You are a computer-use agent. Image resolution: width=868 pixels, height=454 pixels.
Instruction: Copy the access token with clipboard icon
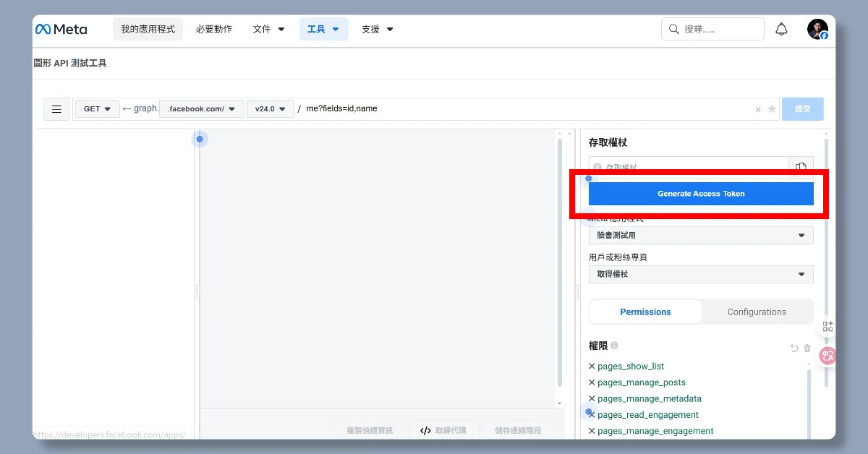(x=801, y=167)
